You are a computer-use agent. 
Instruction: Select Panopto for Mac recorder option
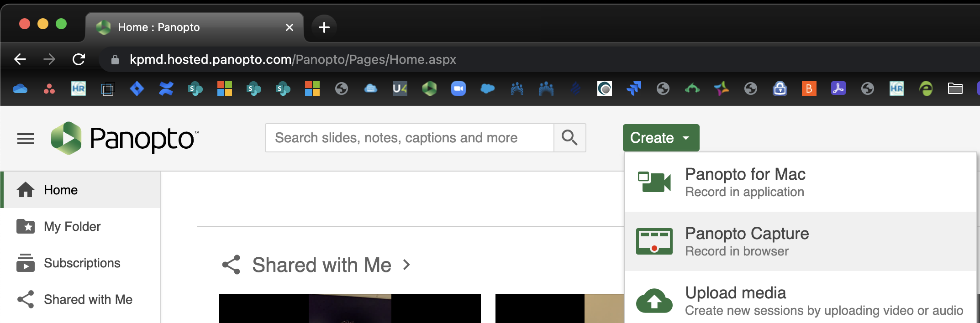pyautogui.click(x=800, y=182)
